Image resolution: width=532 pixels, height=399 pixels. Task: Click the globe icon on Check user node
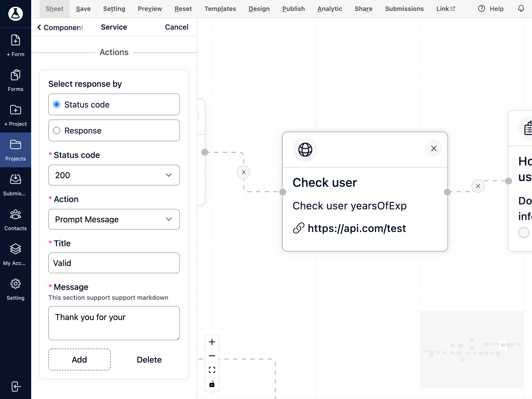click(x=305, y=149)
